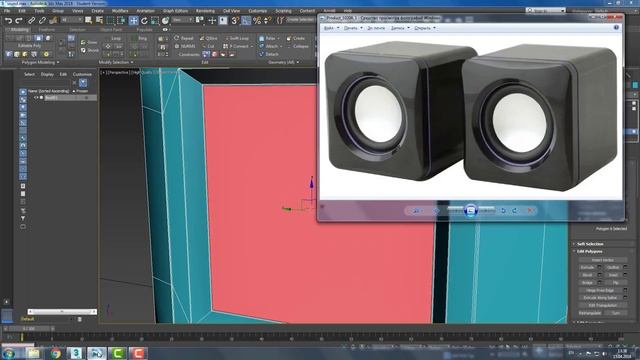This screenshot has width=640, height=360.
Task: Toggle visibility eye in scene explorer row
Action: [36, 98]
